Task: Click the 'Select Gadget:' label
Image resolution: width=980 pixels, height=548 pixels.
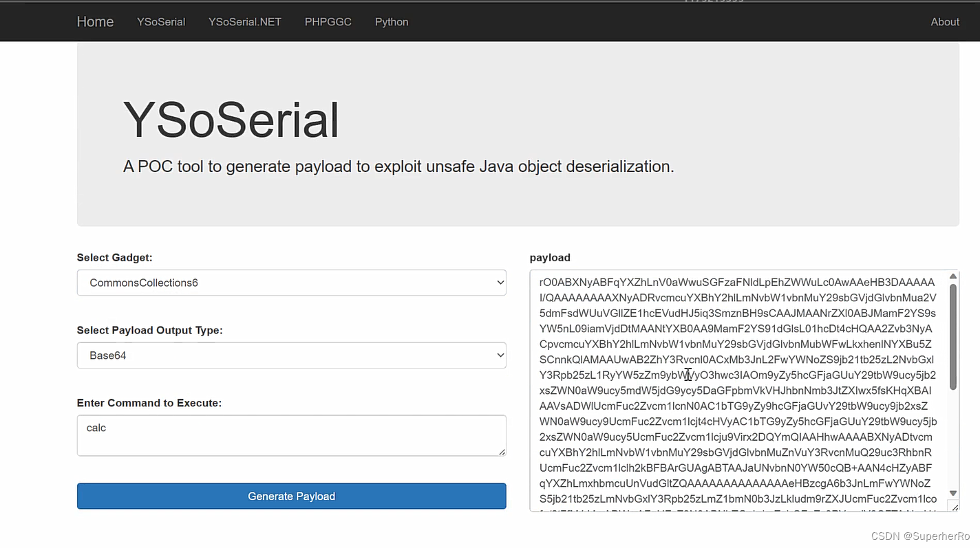Action: coord(115,258)
